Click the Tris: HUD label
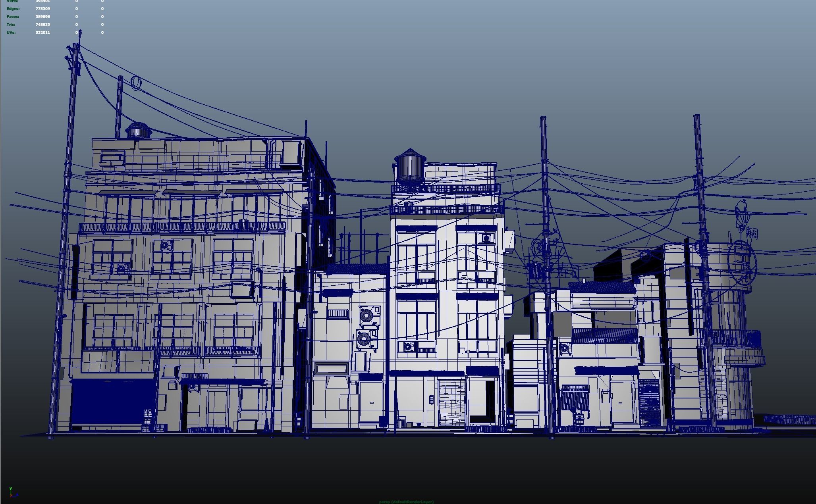 click(x=11, y=25)
